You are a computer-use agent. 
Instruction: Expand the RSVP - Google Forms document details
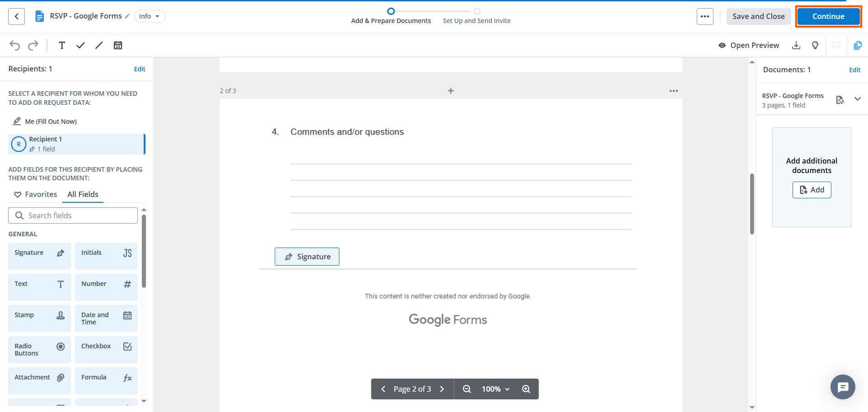(x=858, y=98)
